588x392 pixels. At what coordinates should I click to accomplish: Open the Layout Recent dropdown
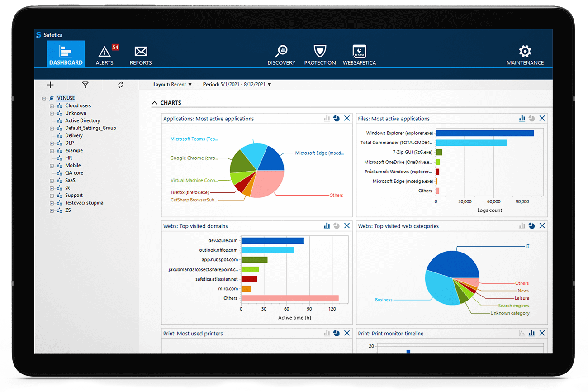pyautogui.click(x=173, y=85)
